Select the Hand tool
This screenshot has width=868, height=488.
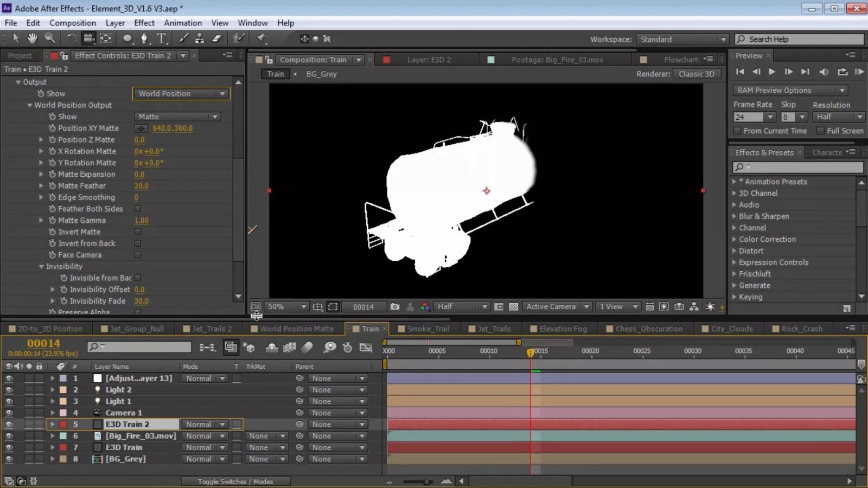pos(33,38)
